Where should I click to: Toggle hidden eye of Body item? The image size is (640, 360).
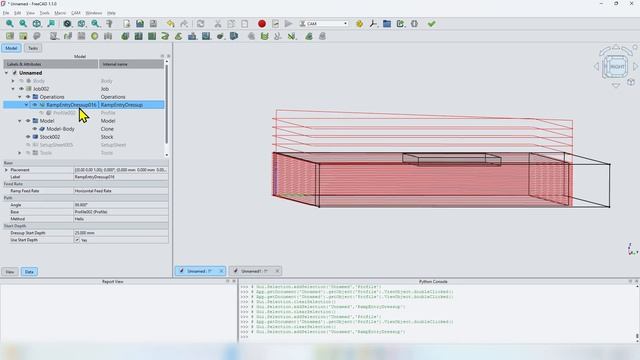[x=22, y=81]
